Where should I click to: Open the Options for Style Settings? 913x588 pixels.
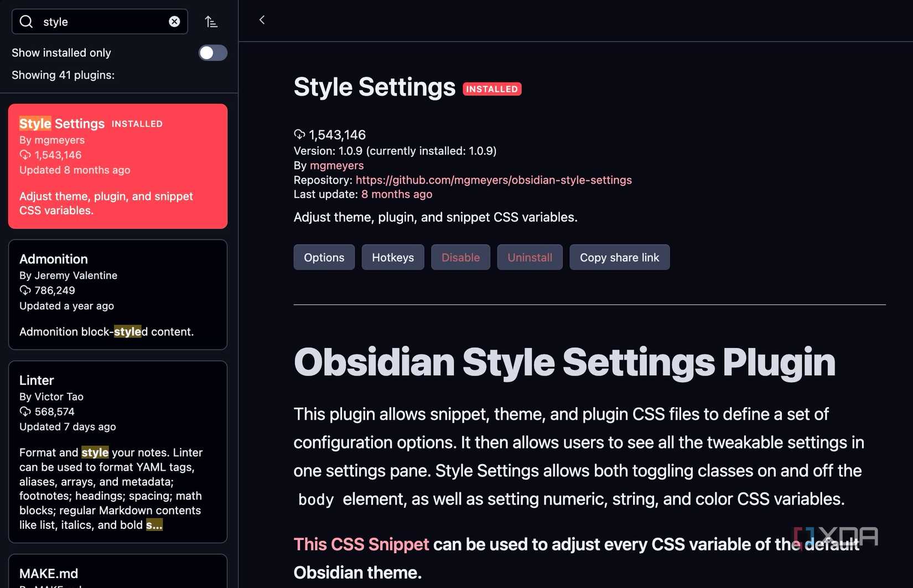[324, 257]
